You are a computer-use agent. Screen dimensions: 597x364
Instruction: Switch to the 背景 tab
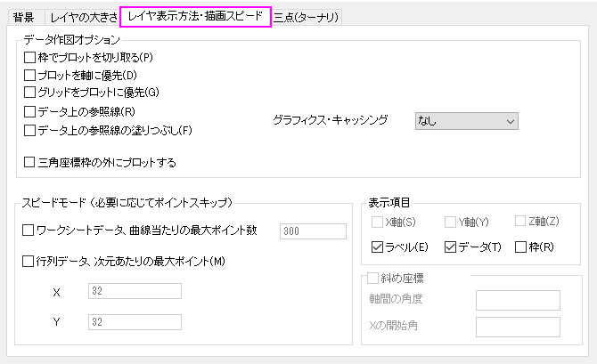24,18
